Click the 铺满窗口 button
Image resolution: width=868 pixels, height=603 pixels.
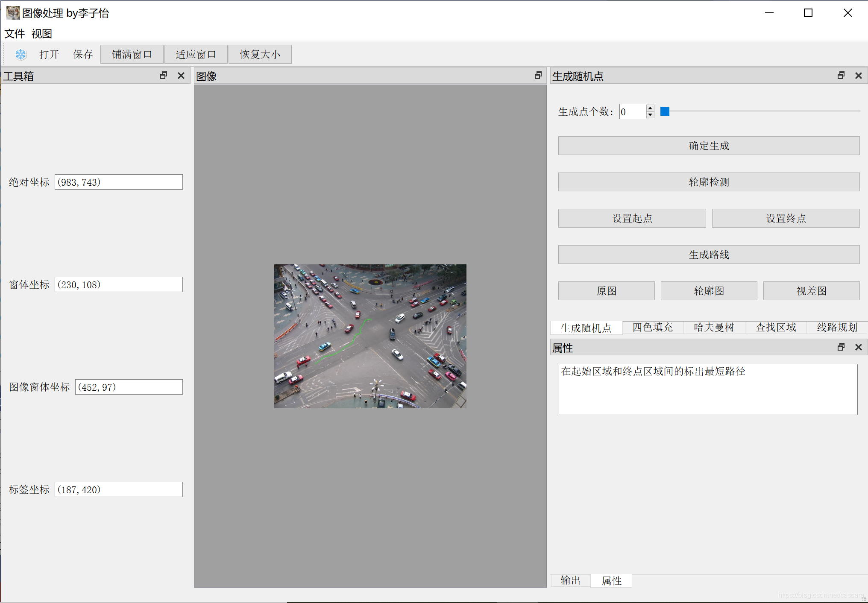click(132, 54)
